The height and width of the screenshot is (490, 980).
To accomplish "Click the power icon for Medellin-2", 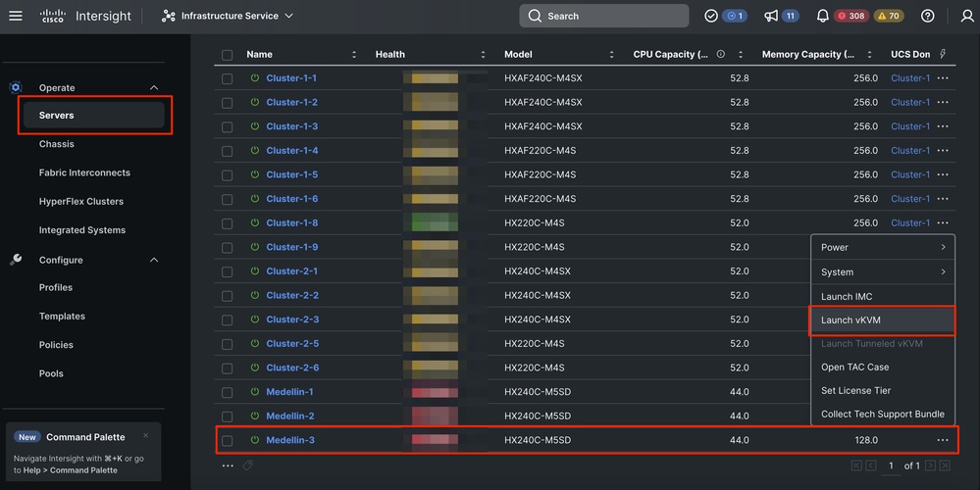I will [x=254, y=416].
